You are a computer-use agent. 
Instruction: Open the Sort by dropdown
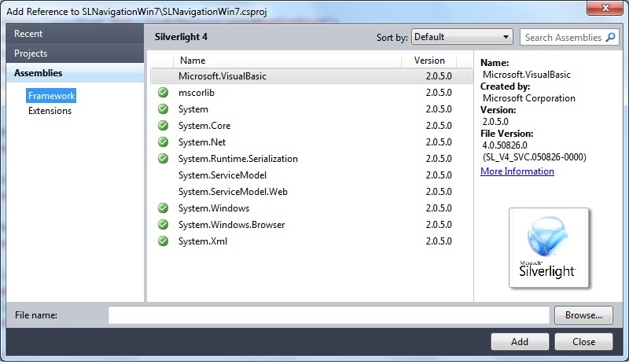[x=462, y=37]
